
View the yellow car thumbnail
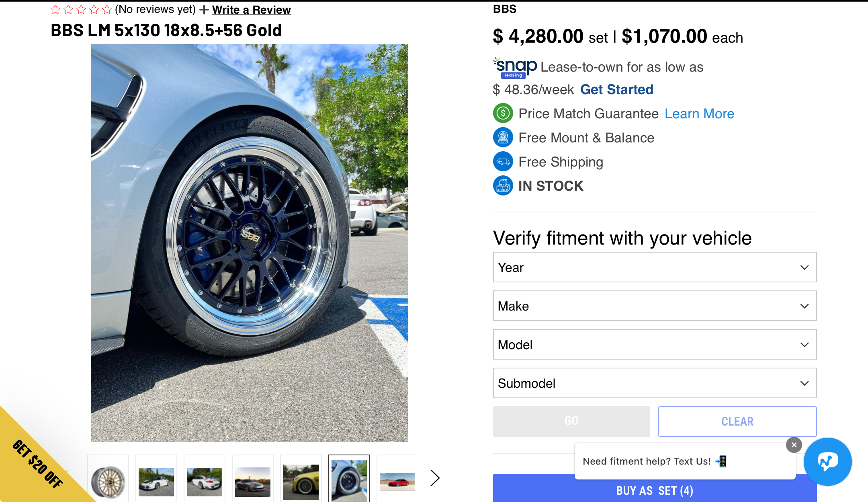point(301,481)
